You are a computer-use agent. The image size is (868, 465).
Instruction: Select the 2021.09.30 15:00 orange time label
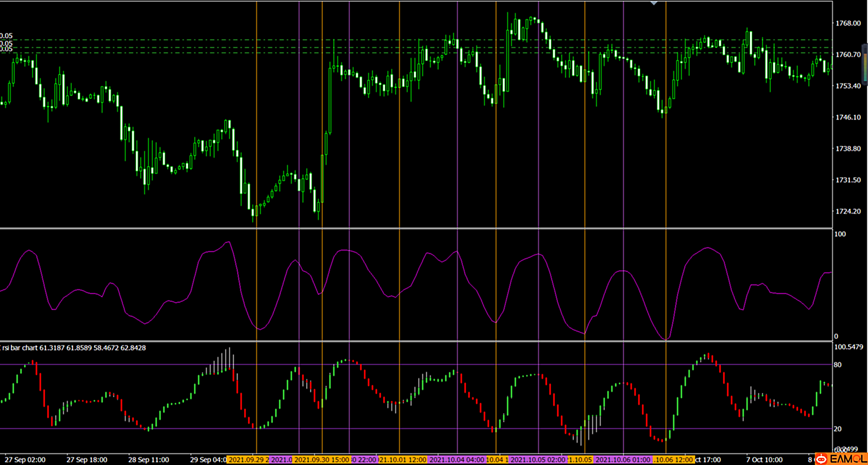(322, 460)
